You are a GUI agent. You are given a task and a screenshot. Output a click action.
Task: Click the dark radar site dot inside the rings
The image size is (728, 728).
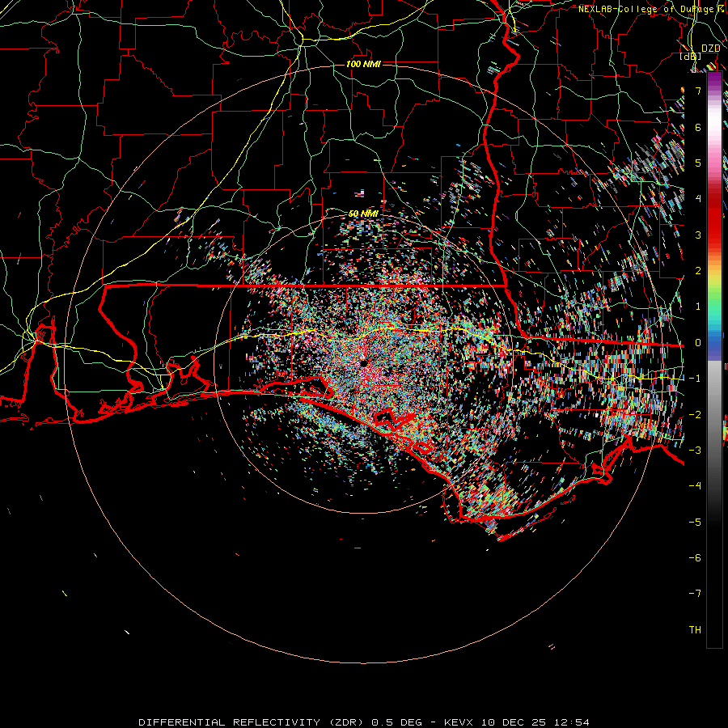click(x=363, y=362)
